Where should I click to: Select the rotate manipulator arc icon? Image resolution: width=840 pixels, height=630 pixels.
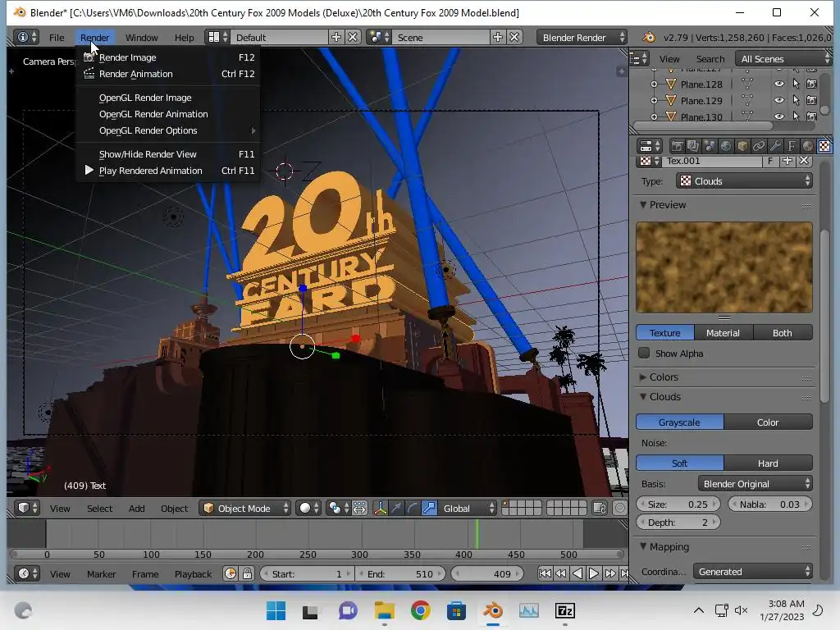413,508
